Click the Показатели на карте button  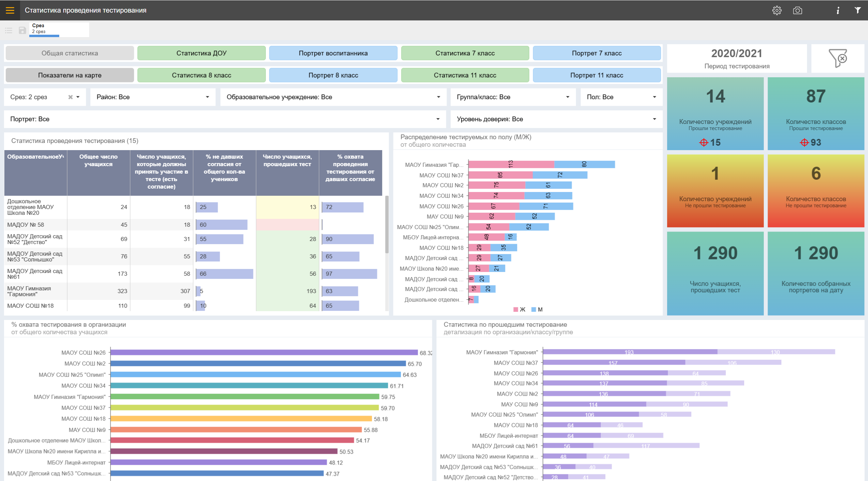(69, 75)
